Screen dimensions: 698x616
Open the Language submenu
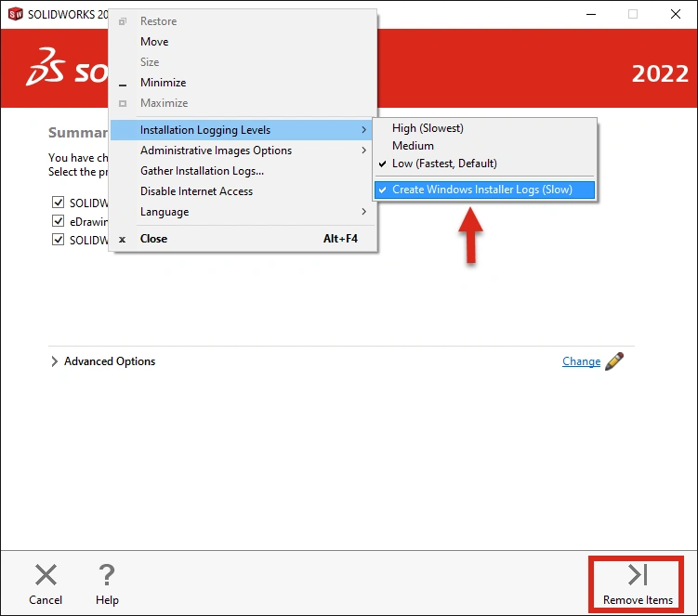click(x=242, y=212)
